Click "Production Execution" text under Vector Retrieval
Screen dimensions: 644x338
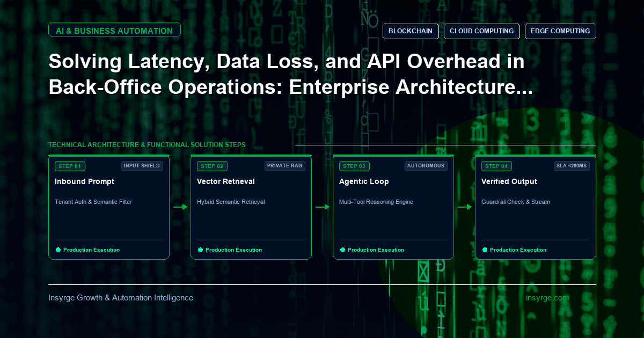pos(234,250)
